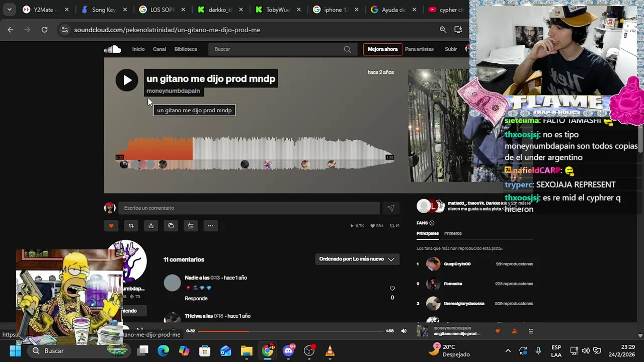The width and height of the screenshot is (644, 362).
Task: Open the microphone icon in system tray
Action: [538, 350]
